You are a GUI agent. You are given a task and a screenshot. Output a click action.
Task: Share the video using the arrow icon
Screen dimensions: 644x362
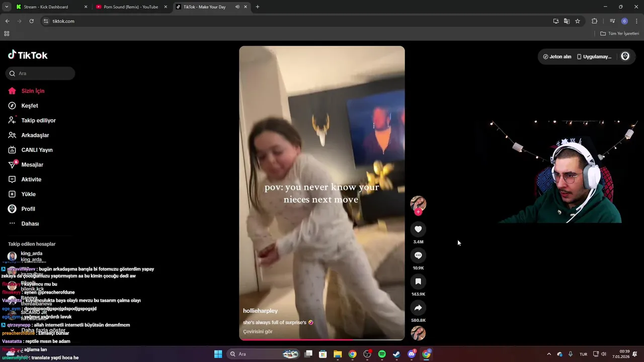[x=418, y=308]
